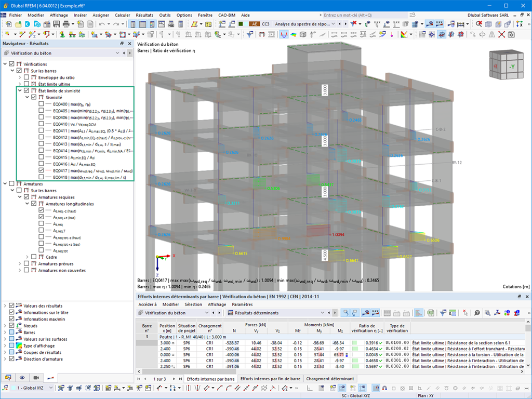Open a file with the folder icon
The height and width of the screenshot is (399, 532).
[x=18, y=24]
